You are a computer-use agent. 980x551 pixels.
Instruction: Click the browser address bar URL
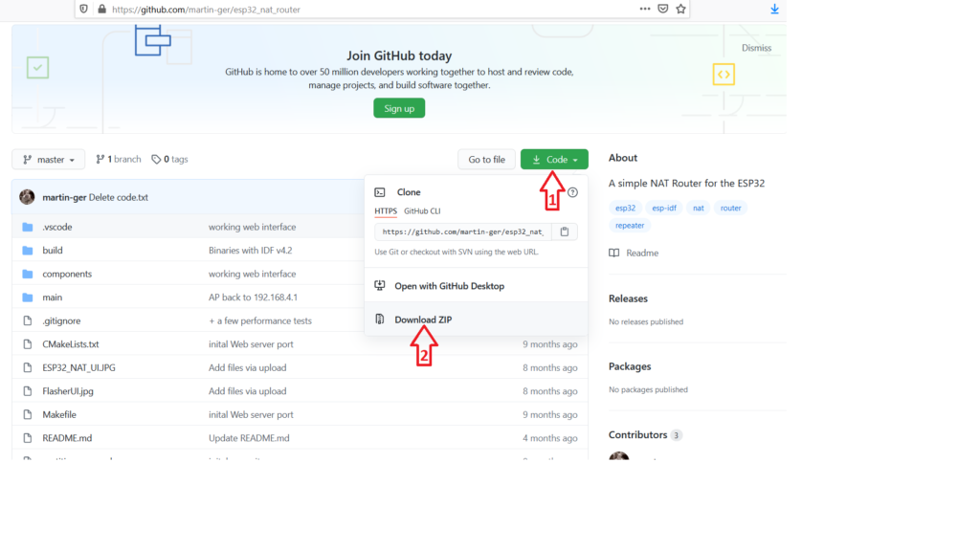pyautogui.click(x=207, y=10)
